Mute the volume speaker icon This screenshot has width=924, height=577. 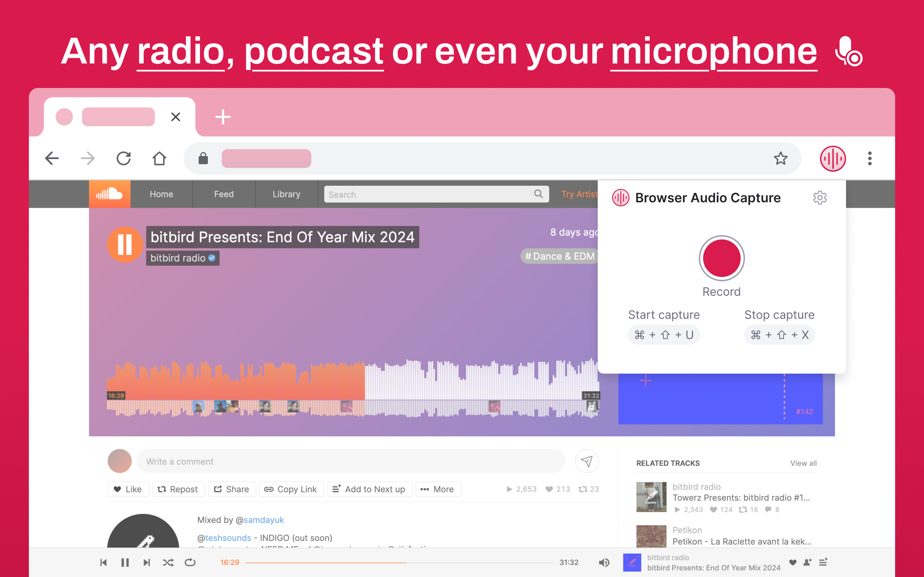click(603, 563)
